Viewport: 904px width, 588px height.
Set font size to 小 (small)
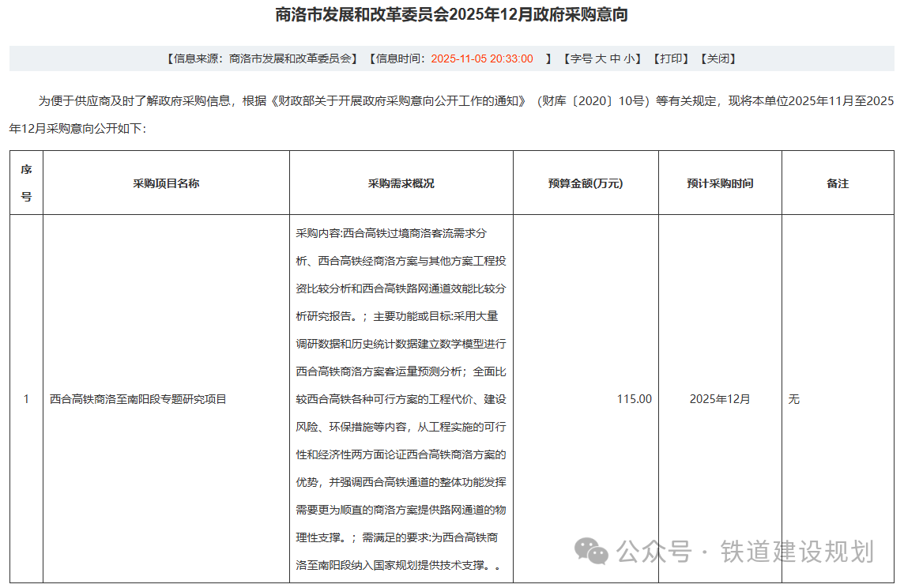pyautogui.click(x=630, y=58)
